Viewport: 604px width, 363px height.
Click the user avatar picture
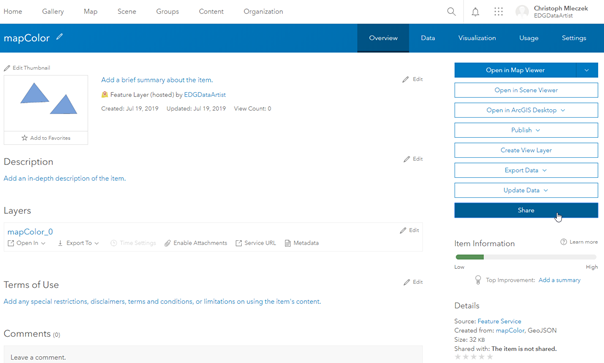tap(522, 12)
